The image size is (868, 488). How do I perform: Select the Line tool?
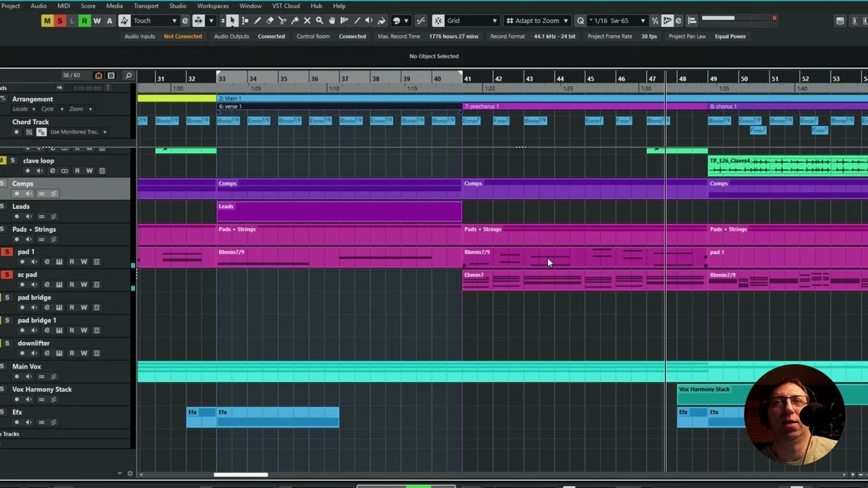coord(357,20)
